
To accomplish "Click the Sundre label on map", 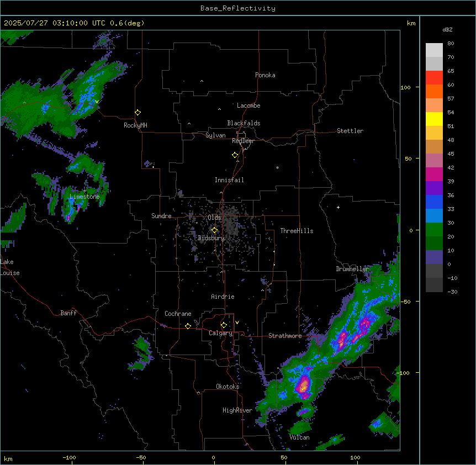I will point(161,216).
